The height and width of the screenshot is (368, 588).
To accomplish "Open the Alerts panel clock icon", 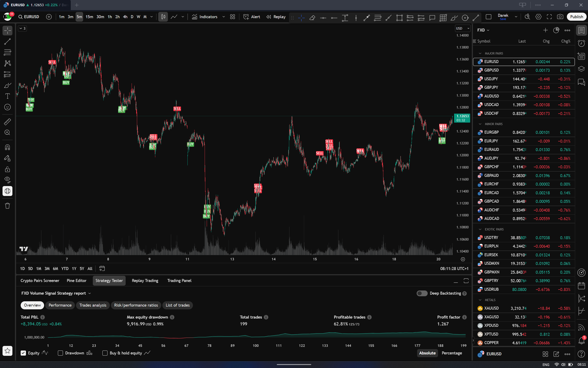I will point(581,43).
